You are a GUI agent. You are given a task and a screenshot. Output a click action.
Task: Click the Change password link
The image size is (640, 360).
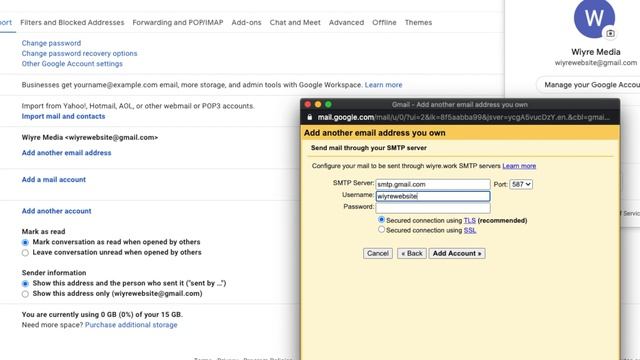[51, 43]
